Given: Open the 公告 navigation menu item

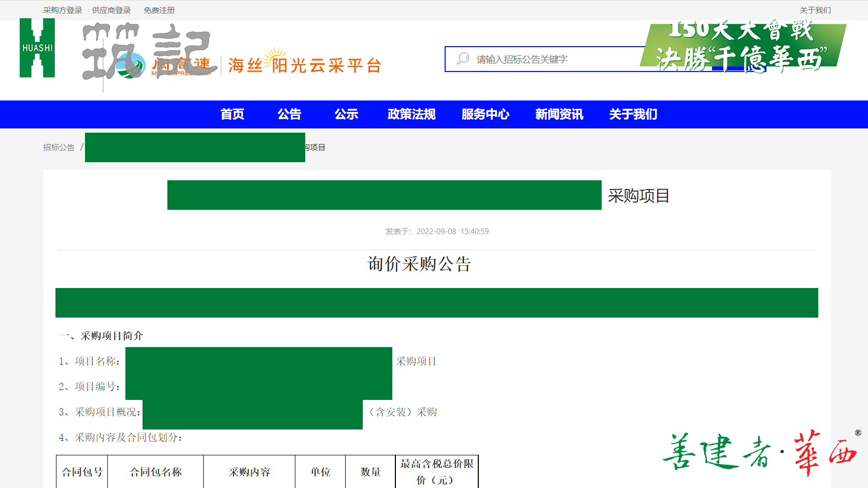Looking at the screenshot, I should (289, 114).
